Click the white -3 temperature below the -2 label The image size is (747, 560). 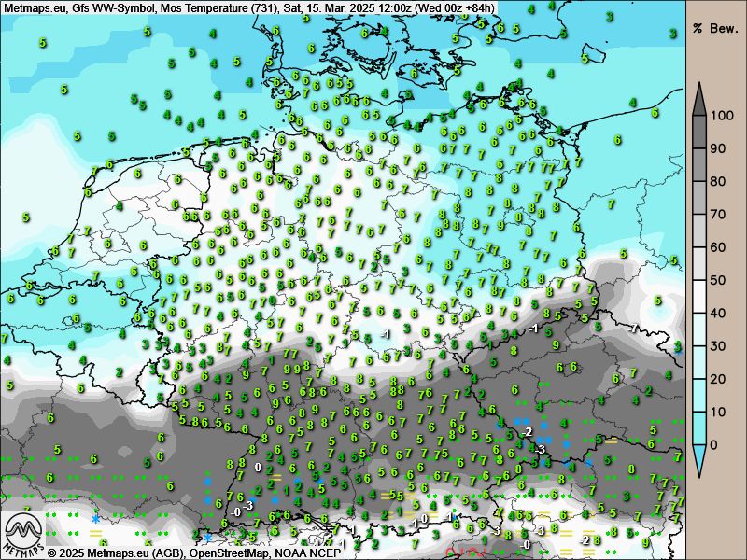pyautogui.click(x=540, y=450)
